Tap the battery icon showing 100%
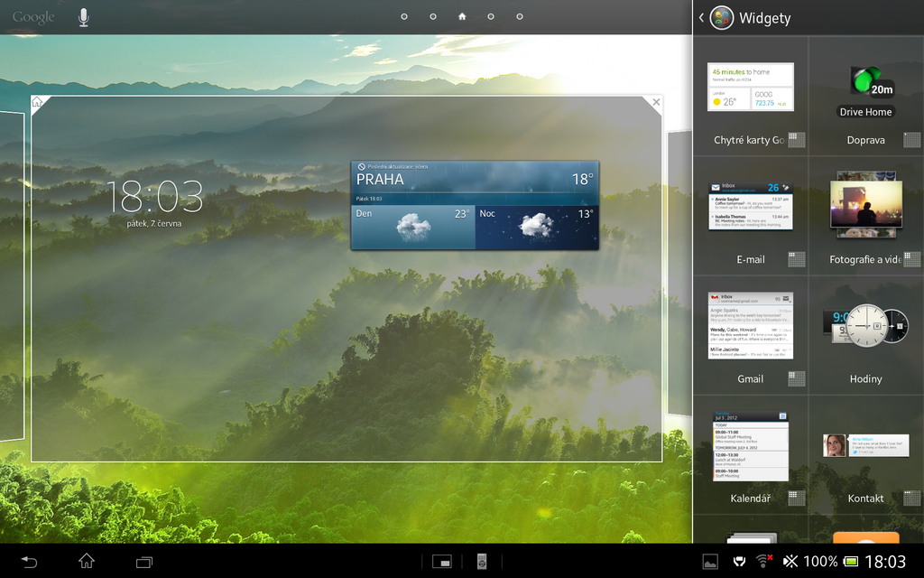This screenshot has height=578, width=924. pos(854,560)
